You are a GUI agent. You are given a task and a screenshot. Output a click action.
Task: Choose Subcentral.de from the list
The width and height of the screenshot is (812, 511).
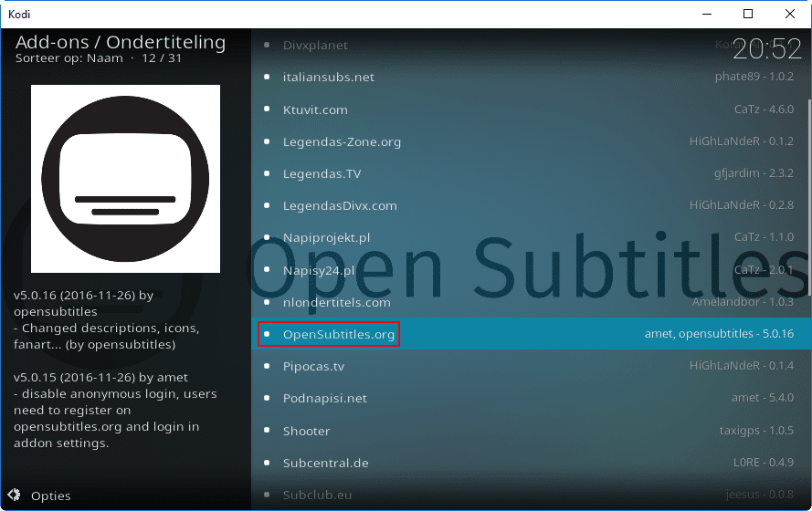531,463
